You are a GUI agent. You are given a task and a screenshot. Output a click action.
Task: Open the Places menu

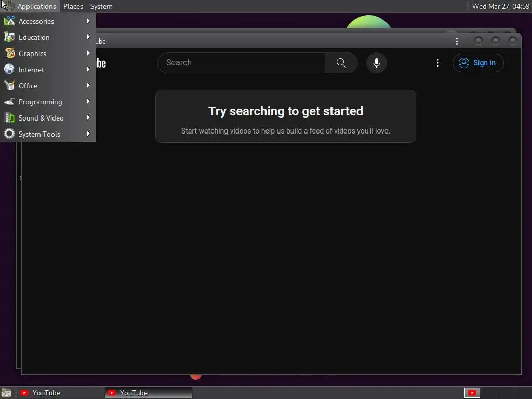[x=73, y=6]
